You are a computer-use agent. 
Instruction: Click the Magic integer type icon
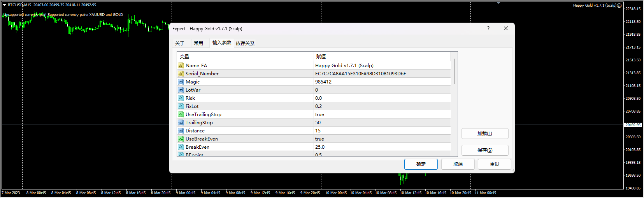tap(181, 82)
